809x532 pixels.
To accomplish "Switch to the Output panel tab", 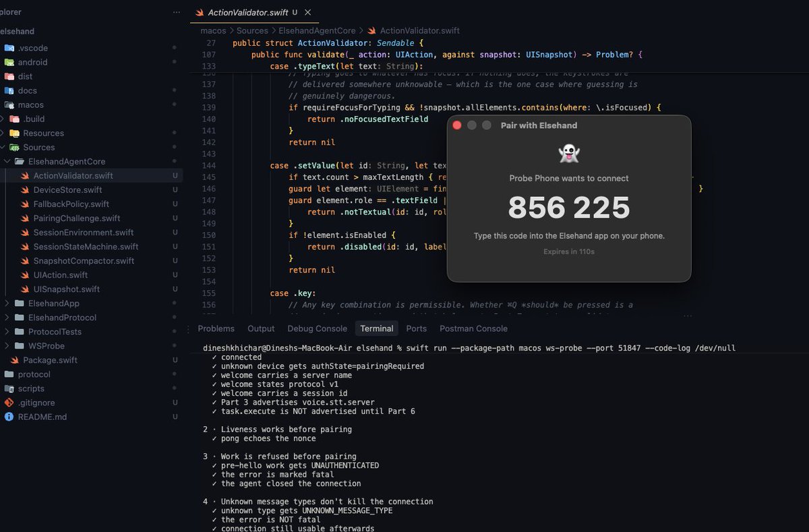I will (261, 328).
